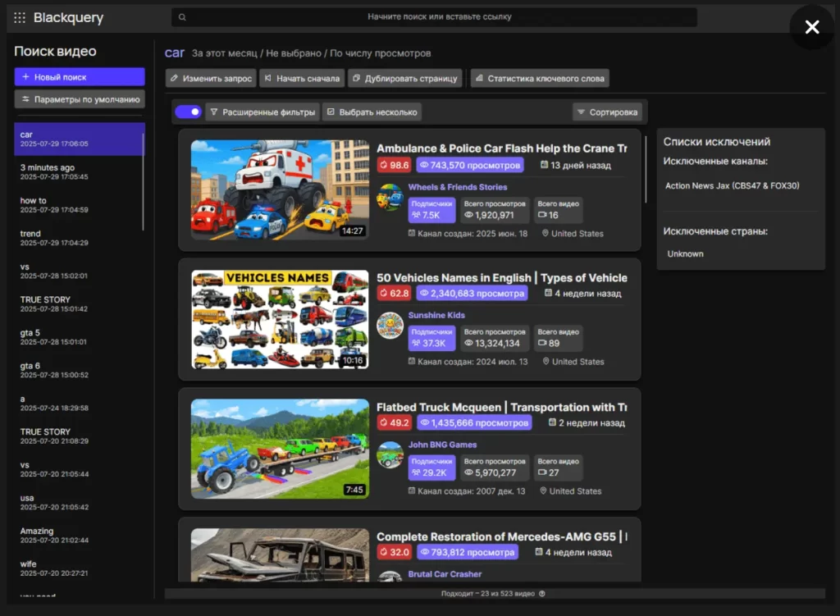The height and width of the screenshot is (616, 840).
Task: Click the red 98.6 score badge
Action: tap(394, 165)
